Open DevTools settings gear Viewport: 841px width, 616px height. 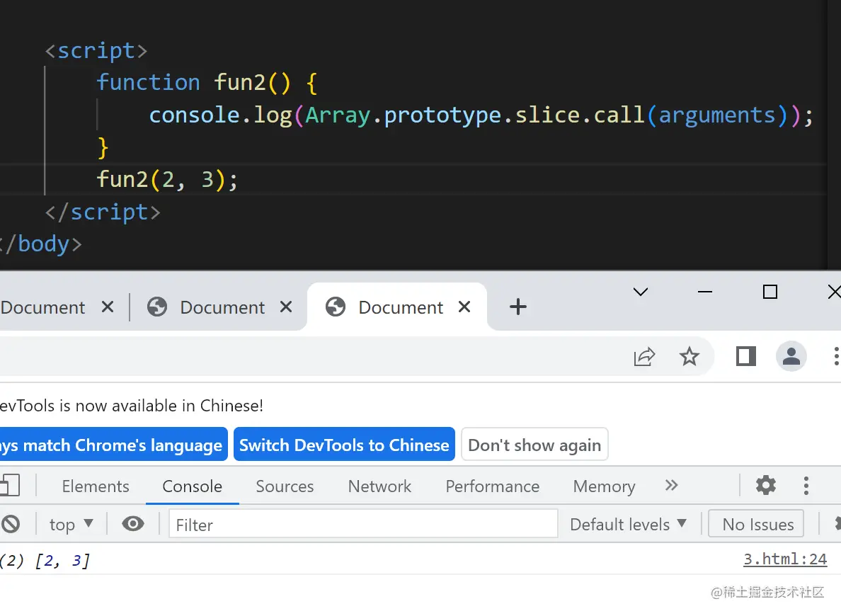[765, 486]
